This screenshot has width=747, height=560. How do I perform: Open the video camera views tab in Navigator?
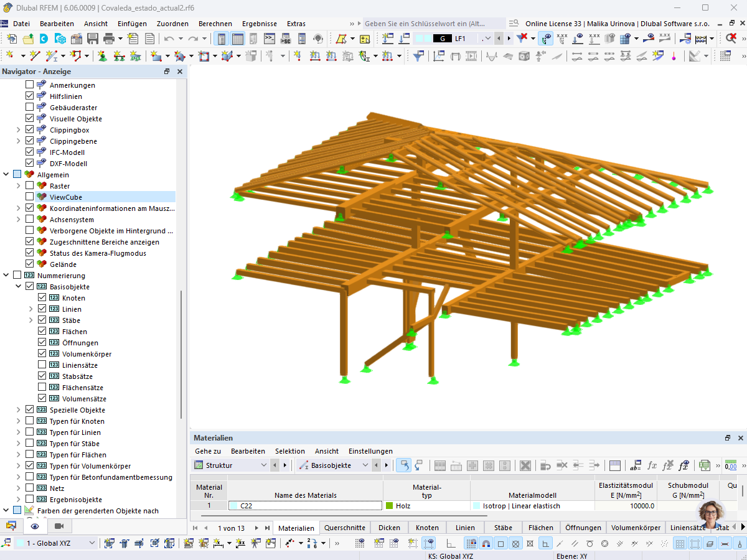point(59,526)
